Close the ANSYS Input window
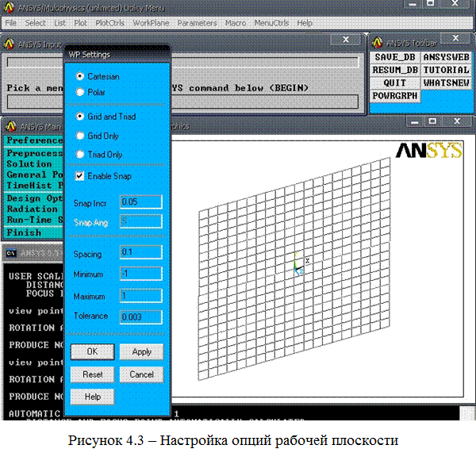The image size is (476, 468). coord(346,40)
